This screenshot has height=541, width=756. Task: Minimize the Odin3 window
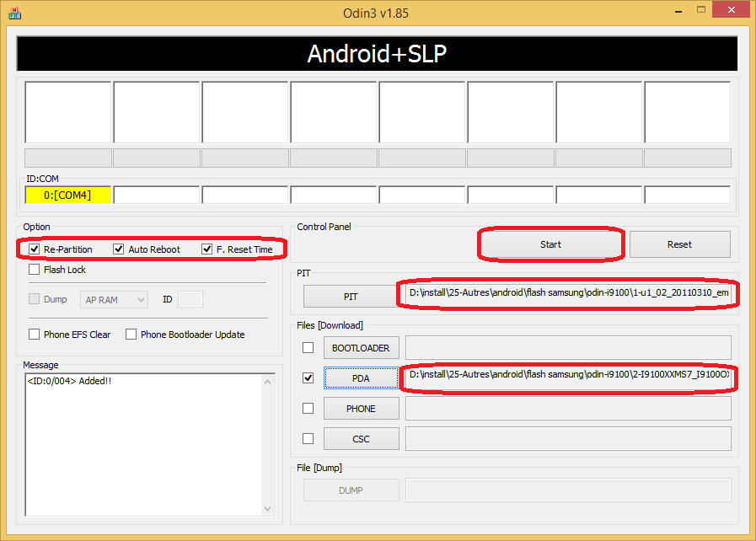tap(678, 11)
